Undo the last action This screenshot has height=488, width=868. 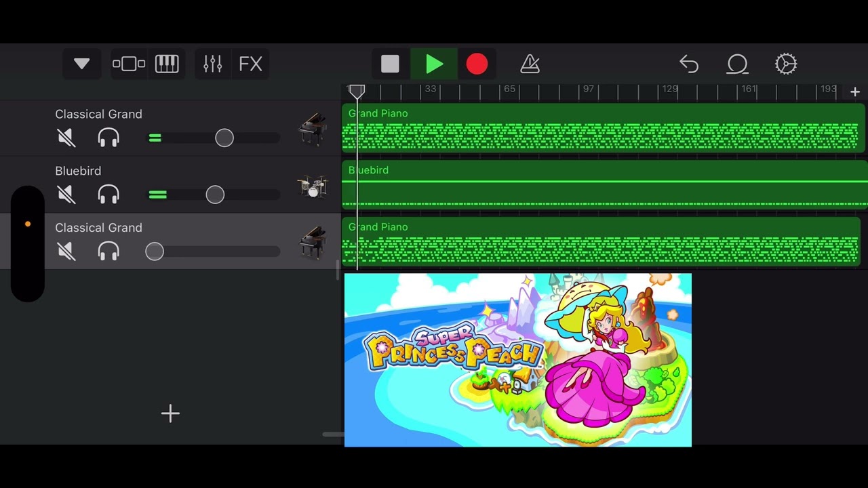tap(689, 64)
